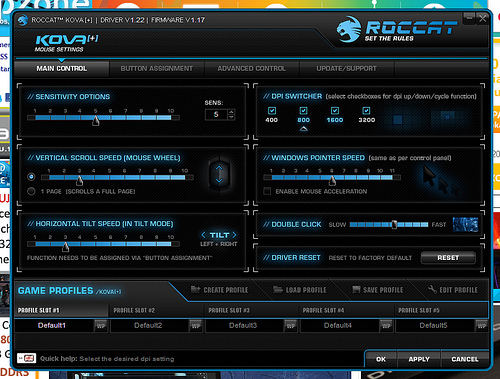Toggle the 1600 dpi checkbox
This screenshot has height=379, width=500.
tap(335, 111)
